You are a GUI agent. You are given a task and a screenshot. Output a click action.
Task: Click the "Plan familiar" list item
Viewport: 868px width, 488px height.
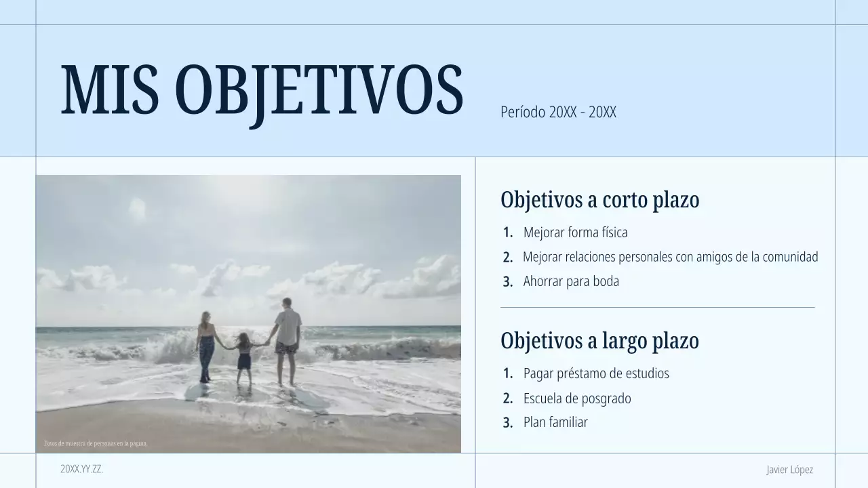(x=555, y=422)
